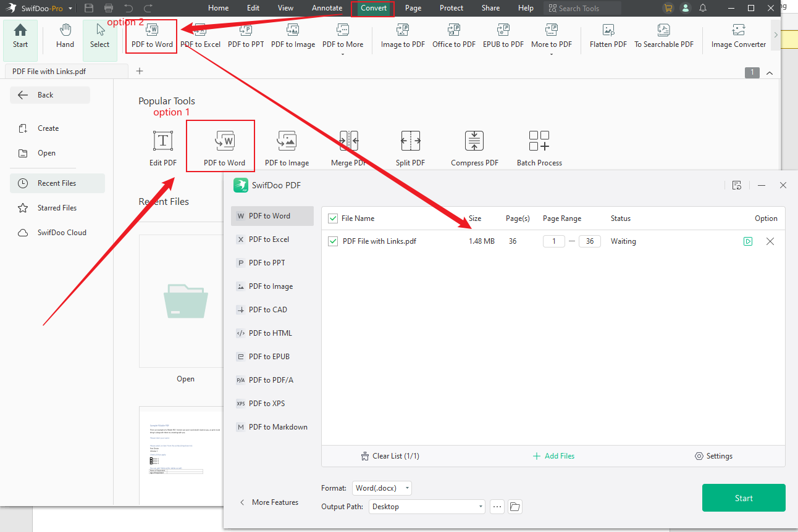Viewport: 798px width, 532px height.
Task: Expand the Output Path Desktop dropdown
Action: (x=426, y=506)
